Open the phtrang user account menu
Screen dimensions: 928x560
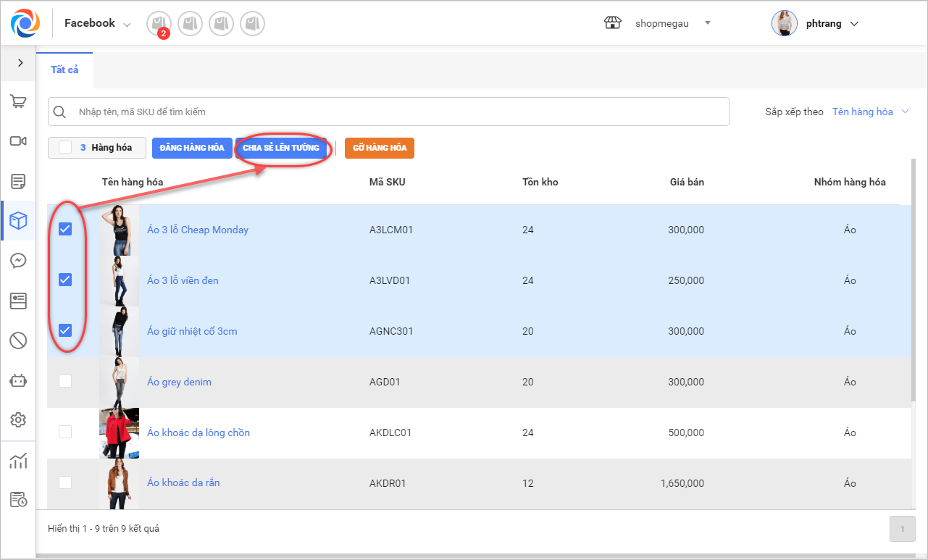[x=823, y=24]
